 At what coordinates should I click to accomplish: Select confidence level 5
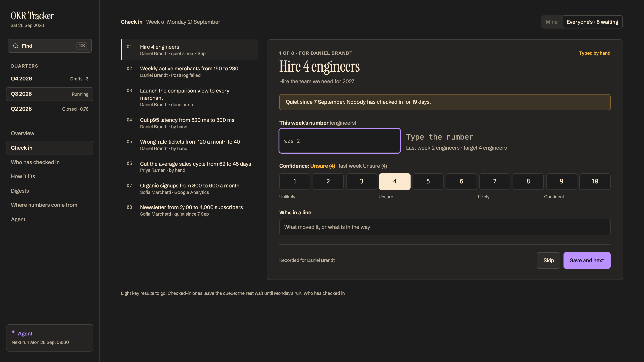pos(428,182)
